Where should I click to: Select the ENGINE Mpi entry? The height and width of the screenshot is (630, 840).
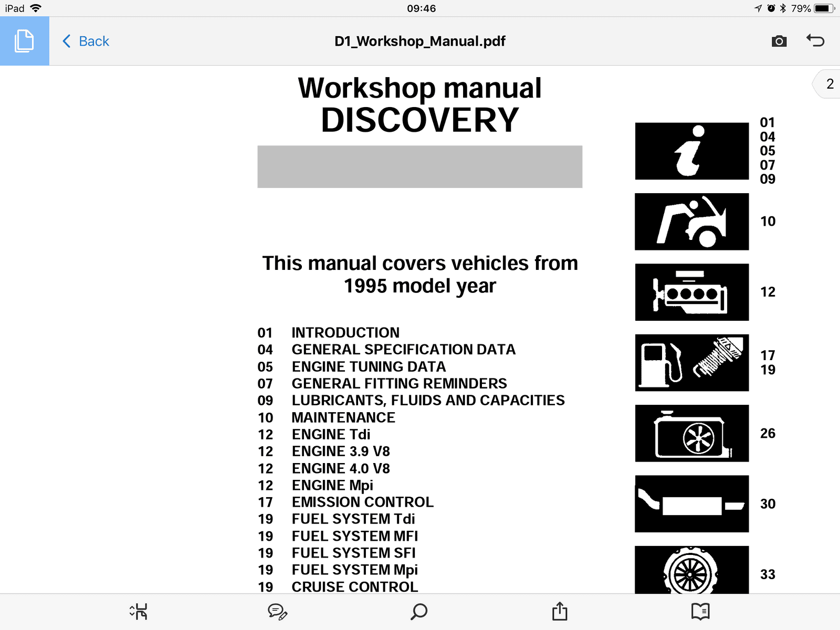tap(332, 486)
